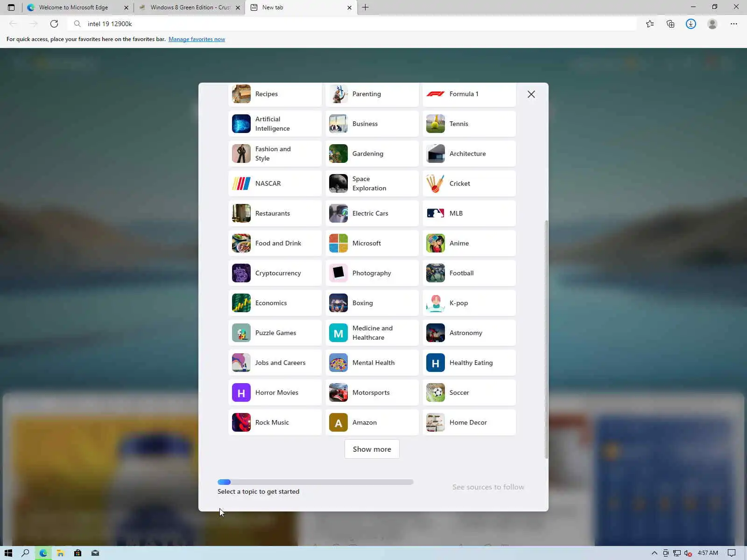Select the Recipes topic
Screen dimensions: 747x560
(275, 94)
